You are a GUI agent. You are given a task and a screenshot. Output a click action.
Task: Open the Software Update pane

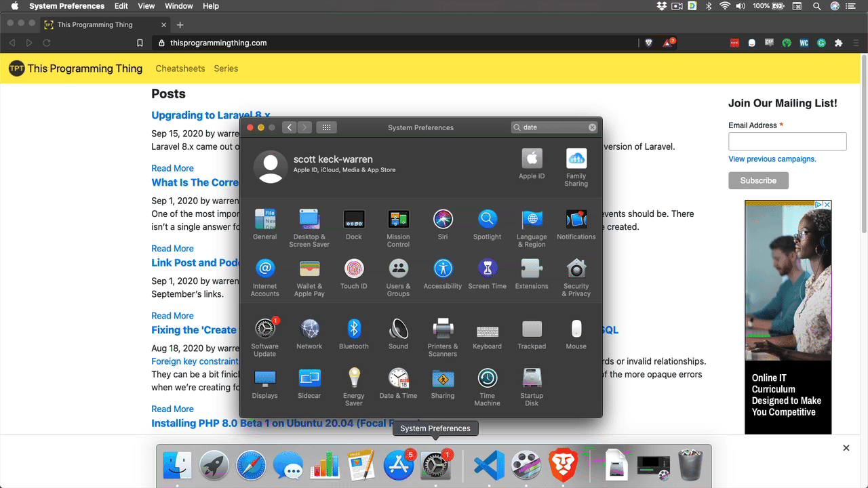264,329
